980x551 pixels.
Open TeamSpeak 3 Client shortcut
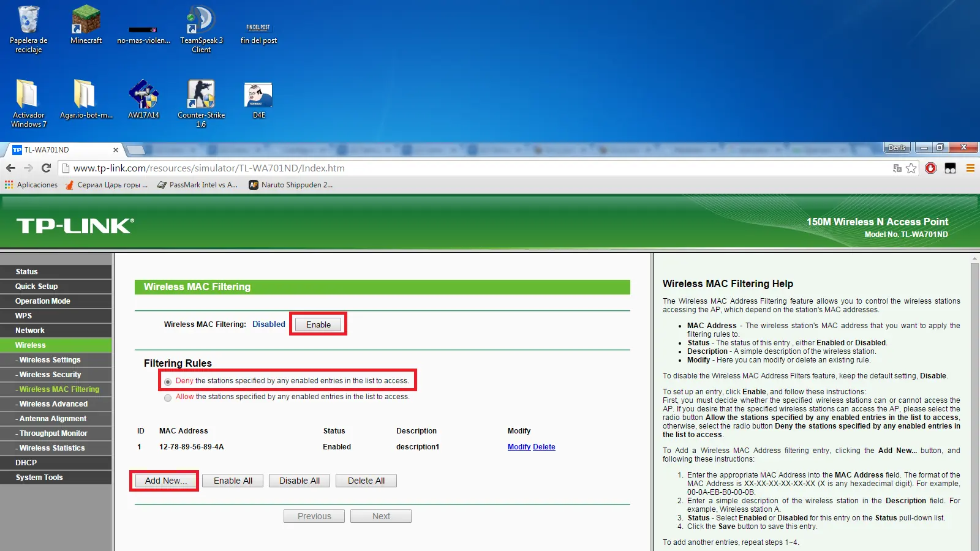[x=201, y=29]
